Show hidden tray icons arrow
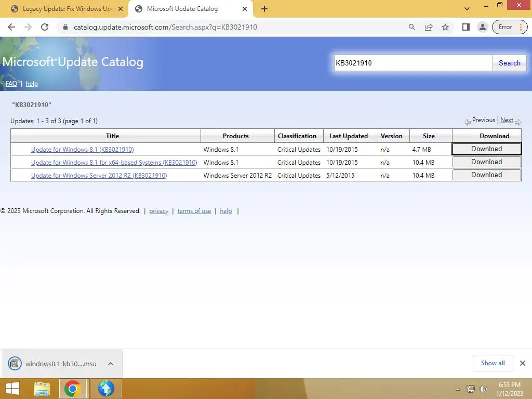 coord(458,389)
